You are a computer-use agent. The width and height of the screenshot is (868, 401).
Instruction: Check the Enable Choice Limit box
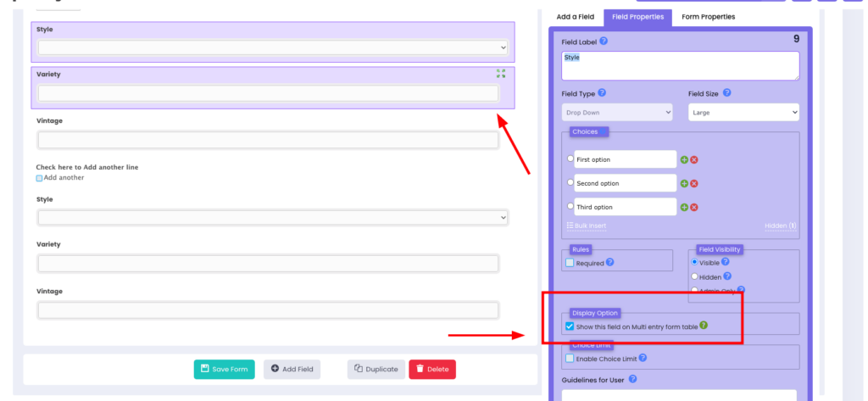pyautogui.click(x=570, y=359)
